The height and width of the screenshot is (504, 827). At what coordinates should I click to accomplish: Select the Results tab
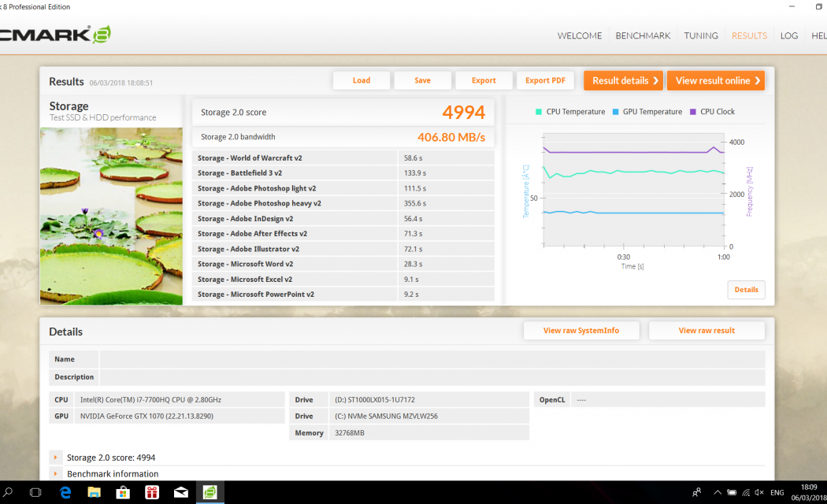tap(750, 36)
